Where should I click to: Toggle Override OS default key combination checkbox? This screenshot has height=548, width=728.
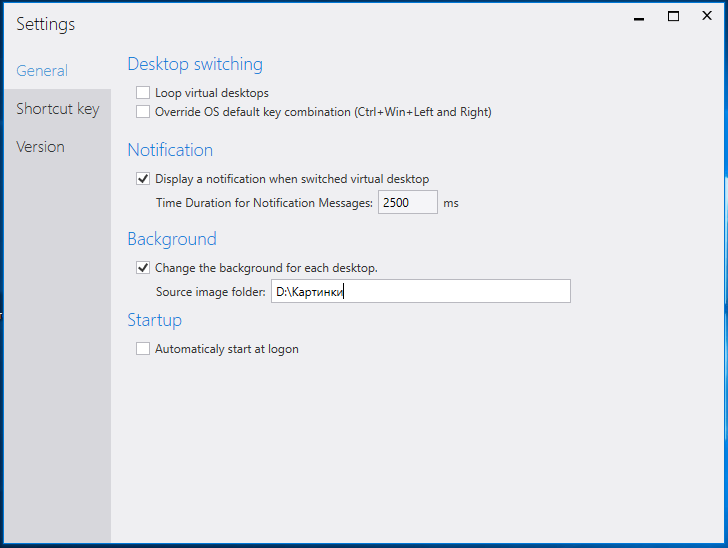[x=143, y=111]
